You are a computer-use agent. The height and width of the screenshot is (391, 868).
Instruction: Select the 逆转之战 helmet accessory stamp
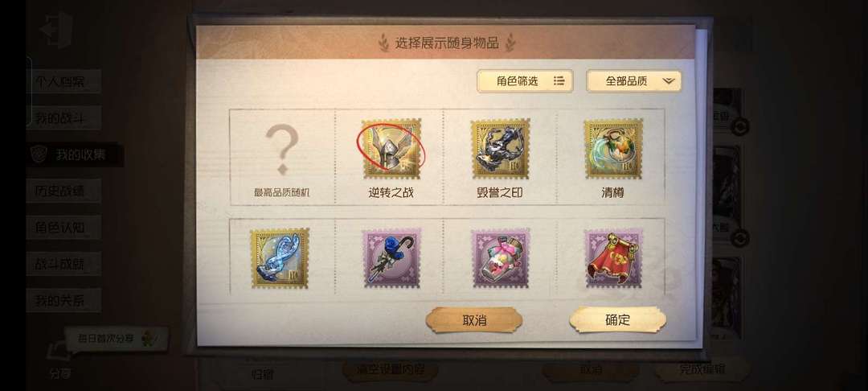pyautogui.click(x=391, y=148)
